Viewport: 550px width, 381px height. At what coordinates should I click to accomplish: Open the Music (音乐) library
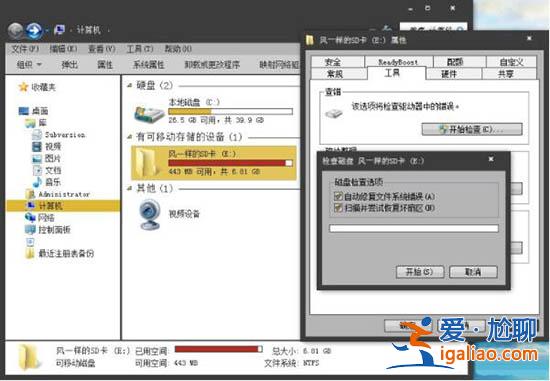47,182
